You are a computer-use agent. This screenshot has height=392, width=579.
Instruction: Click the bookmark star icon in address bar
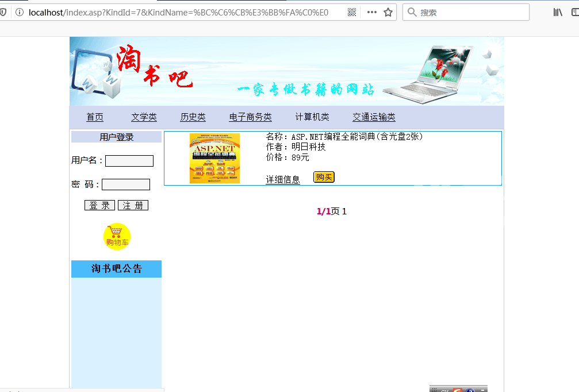pyautogui.click(x=388, y=12)
